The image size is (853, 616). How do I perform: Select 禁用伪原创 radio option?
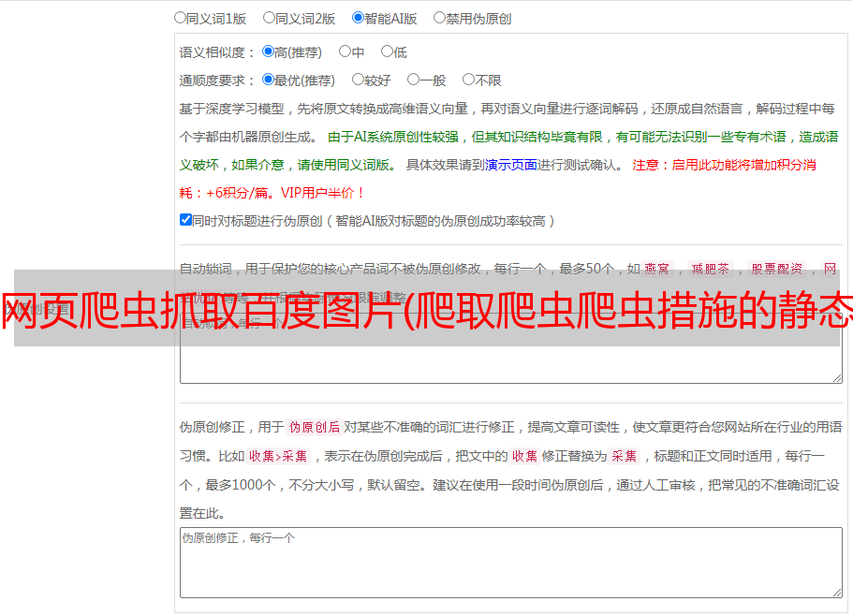(439, 18)
